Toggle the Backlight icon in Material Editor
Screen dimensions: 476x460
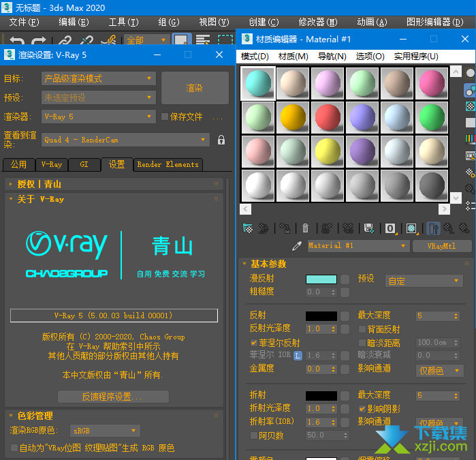click(470, 91)
